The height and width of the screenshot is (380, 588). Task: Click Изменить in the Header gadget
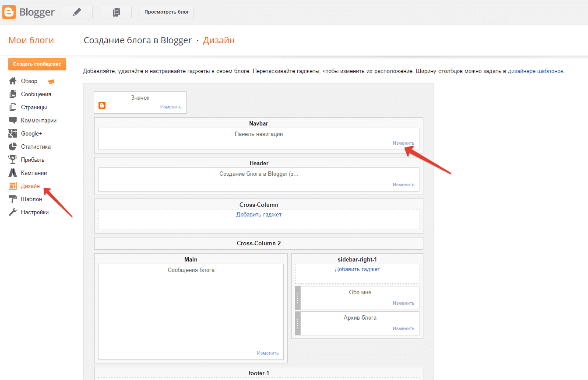pos(403,185)
